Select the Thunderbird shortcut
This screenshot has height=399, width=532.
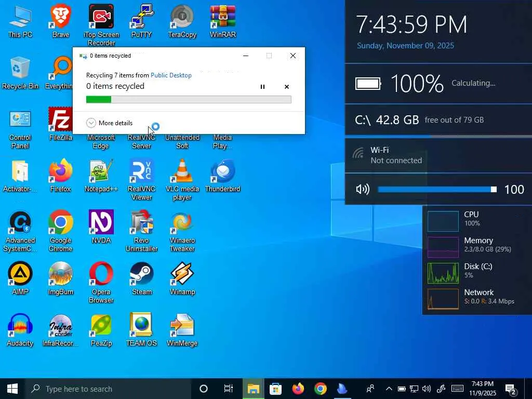pyautogui.click(x=222, y=176)
